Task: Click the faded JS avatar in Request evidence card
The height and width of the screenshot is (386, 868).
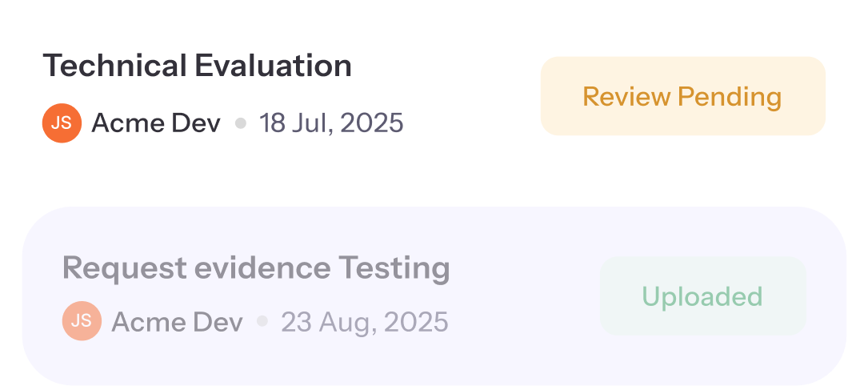Action: click(82, 321)
